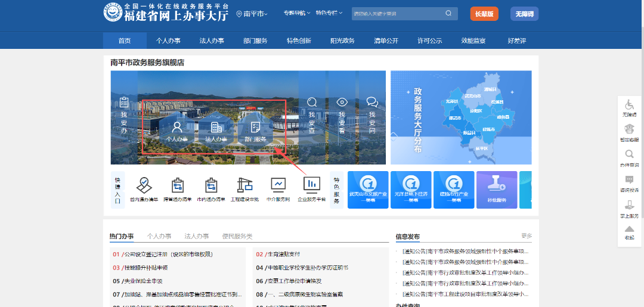This screenshot has width=644, height=307.
Task: Expand the 南平市 city selector dropdown
Action: (x=252, y=14)
